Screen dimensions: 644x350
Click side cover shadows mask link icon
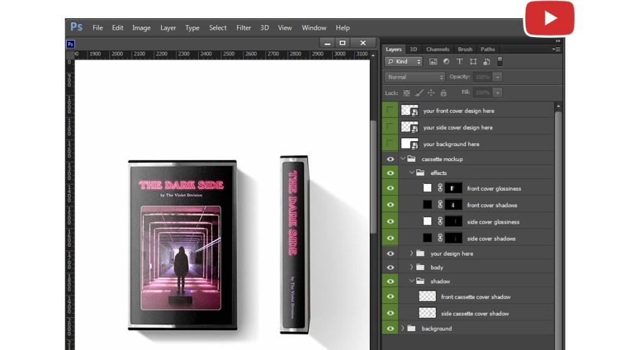point(440,238)
